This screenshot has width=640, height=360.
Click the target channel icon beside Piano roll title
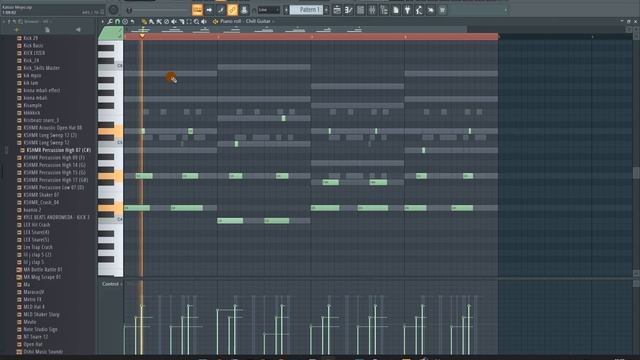pos(215,21)
